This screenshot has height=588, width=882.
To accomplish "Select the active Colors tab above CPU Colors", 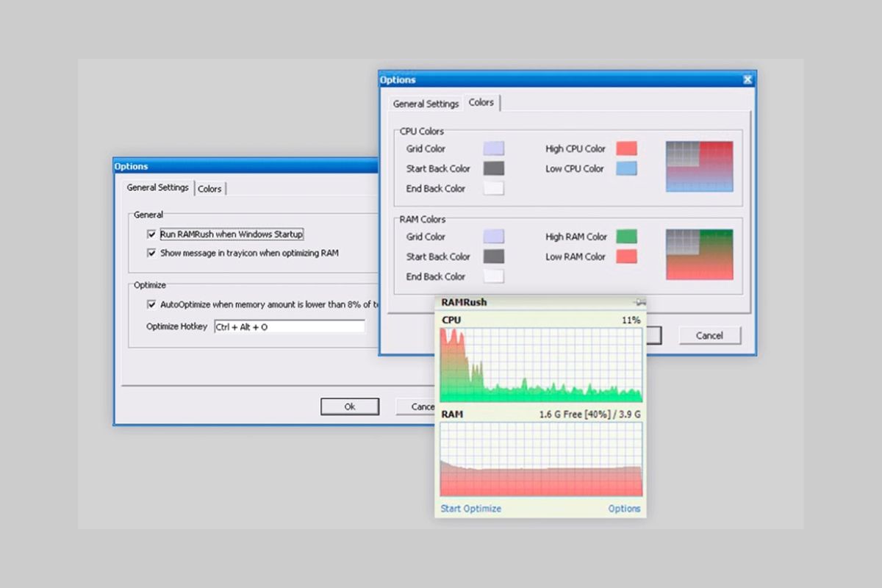I will 481,102.
